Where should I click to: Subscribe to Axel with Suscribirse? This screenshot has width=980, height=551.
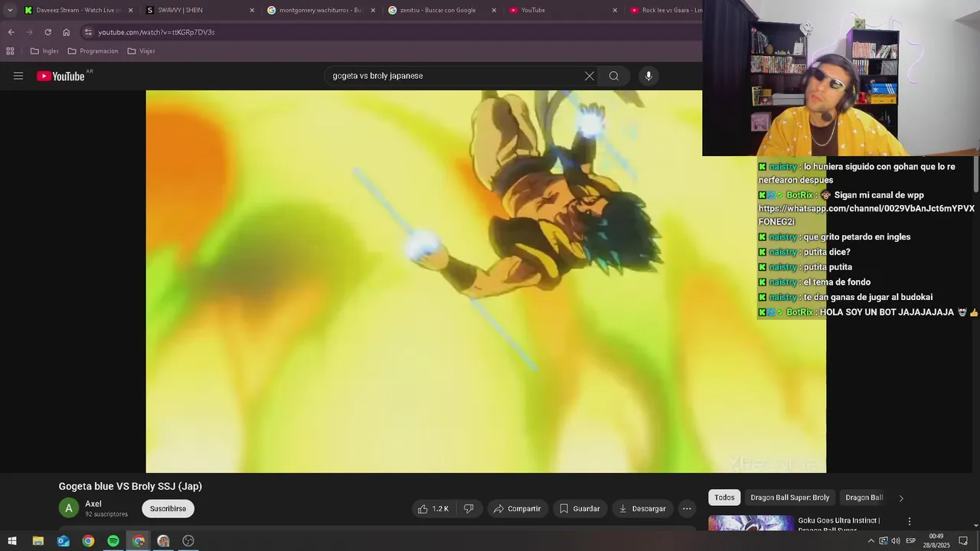168,509
